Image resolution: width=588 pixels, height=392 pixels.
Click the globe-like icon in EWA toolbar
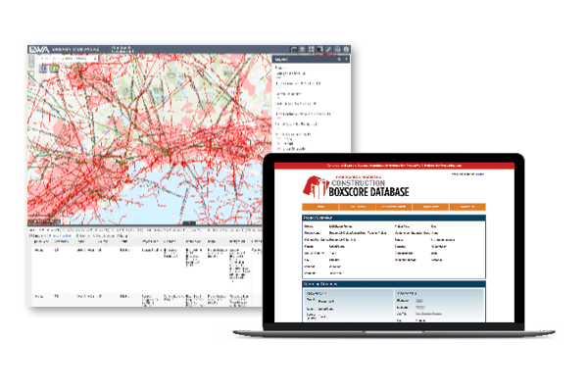click(302, 49)
